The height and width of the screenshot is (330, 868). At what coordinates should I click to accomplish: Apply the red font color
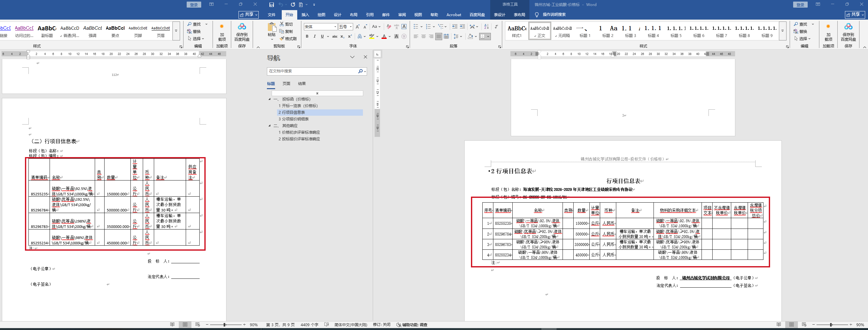[x=384, y=36]
